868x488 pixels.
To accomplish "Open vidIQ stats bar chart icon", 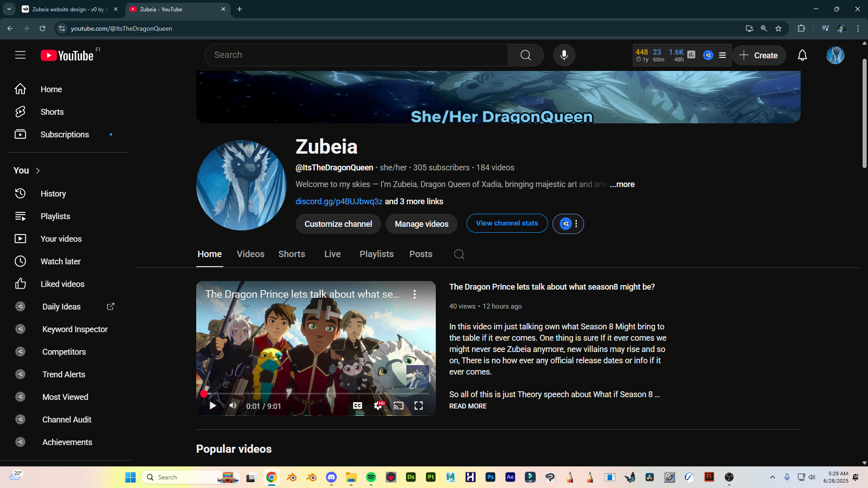I will 691,55.
